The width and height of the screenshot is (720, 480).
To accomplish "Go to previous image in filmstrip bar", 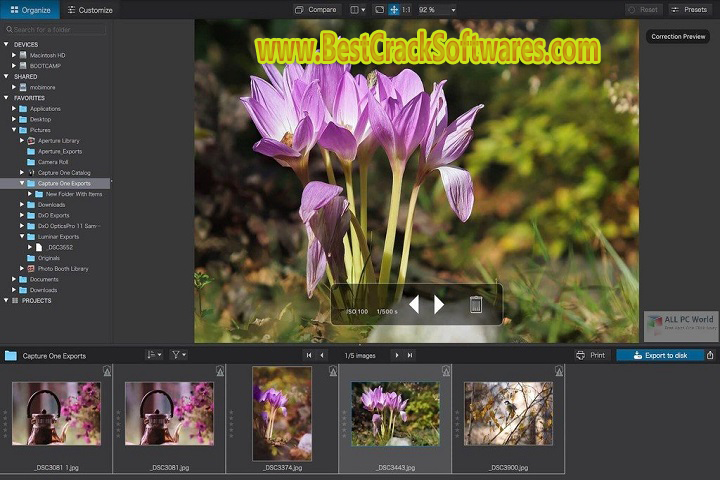I will point(322,355).
